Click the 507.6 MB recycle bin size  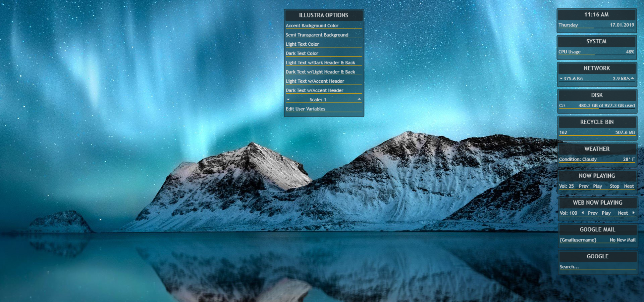(x=625, y=132)
